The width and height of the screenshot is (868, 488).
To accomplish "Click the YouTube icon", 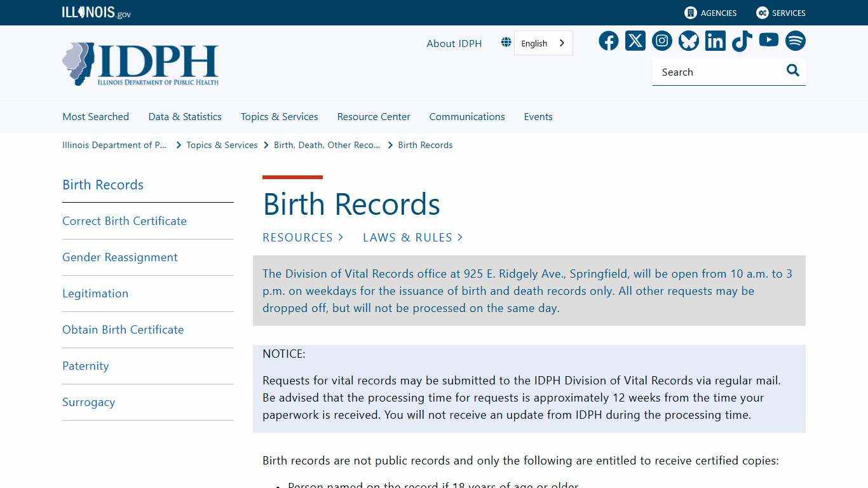I will [x=768, y=41].
